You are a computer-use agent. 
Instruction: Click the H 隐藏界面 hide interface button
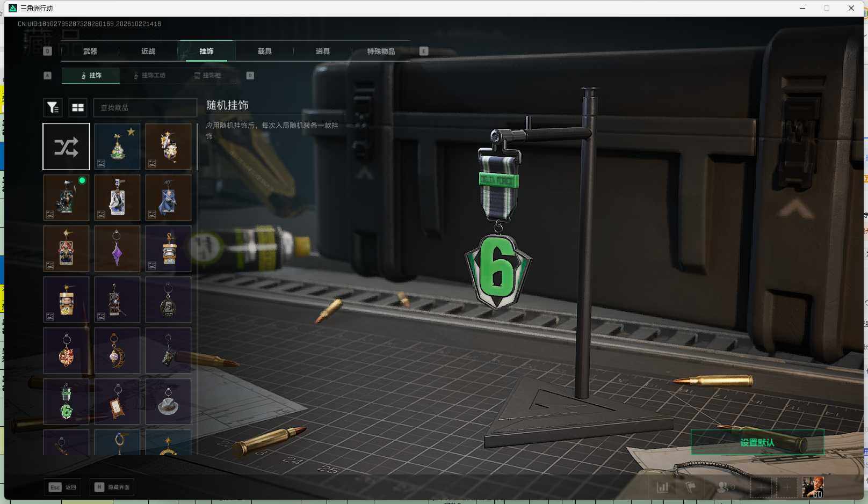[112, 487]
